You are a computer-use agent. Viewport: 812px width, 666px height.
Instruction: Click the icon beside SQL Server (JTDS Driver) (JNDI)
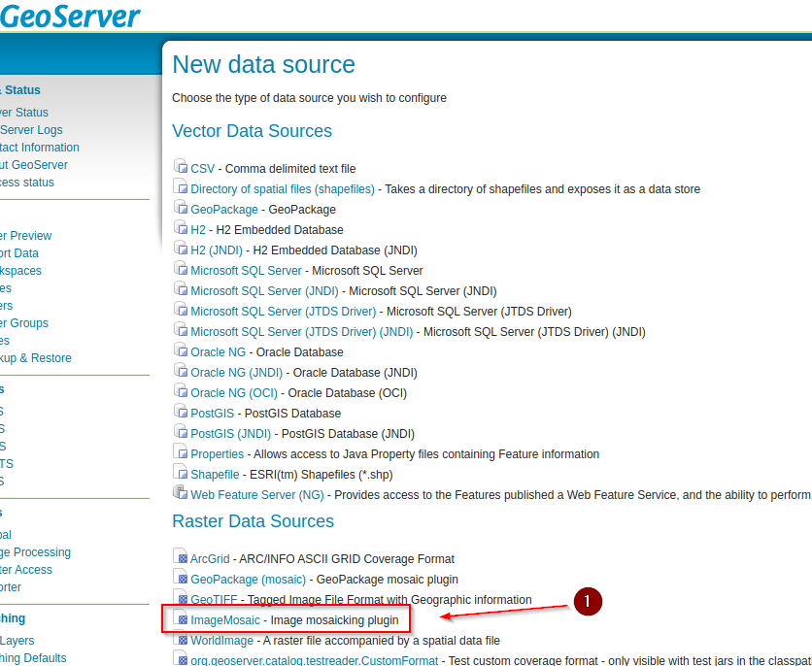[x=181, y=329]
